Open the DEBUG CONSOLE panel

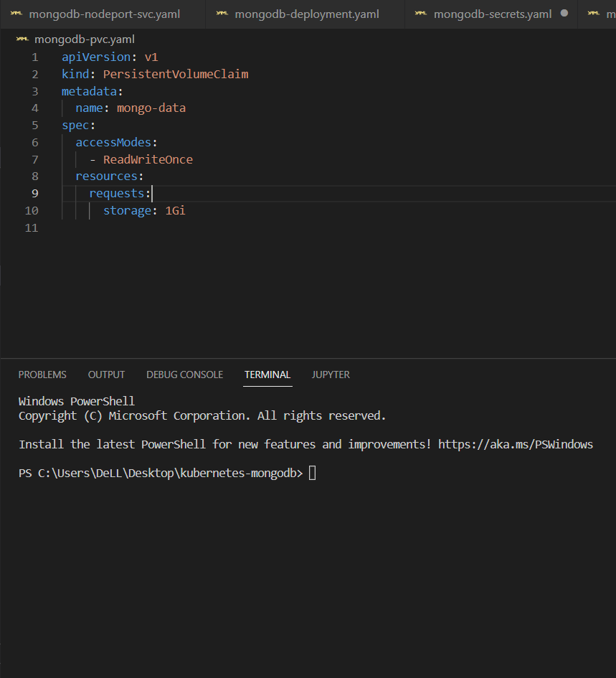coord(184,375)
